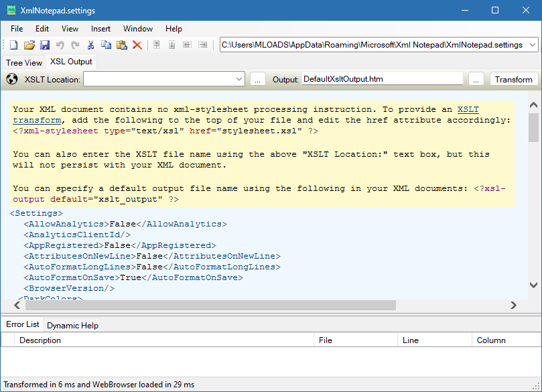Browse for XSLT file with the ellipsis button
The width and height of the screenshot is (542, 392).
tap(257, 80)
